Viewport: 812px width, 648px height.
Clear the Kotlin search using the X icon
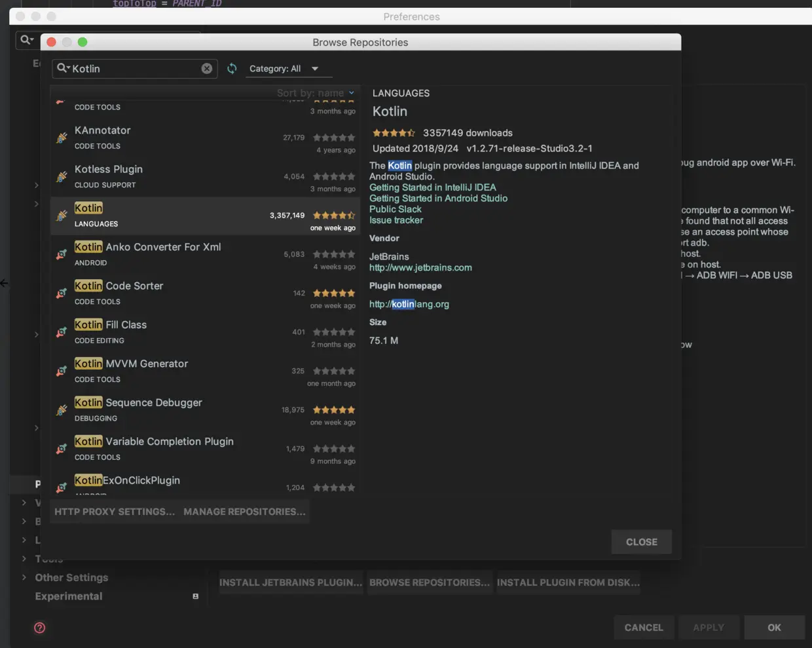[207, 68]
